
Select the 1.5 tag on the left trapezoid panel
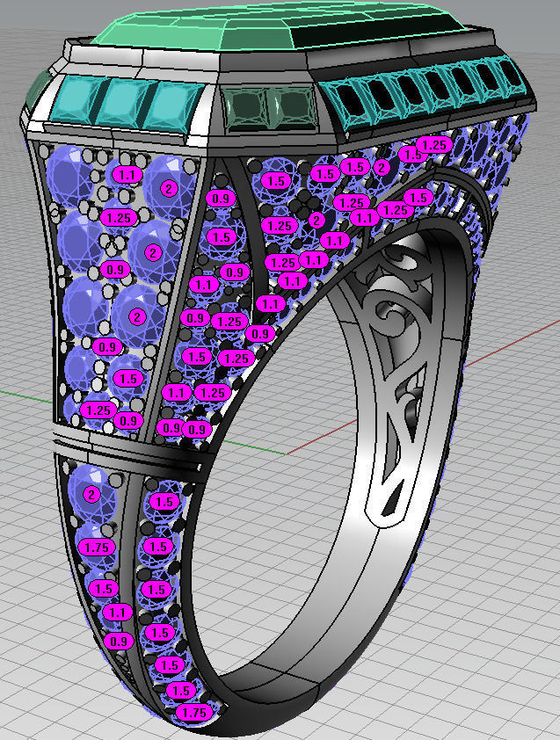point(128,379)
